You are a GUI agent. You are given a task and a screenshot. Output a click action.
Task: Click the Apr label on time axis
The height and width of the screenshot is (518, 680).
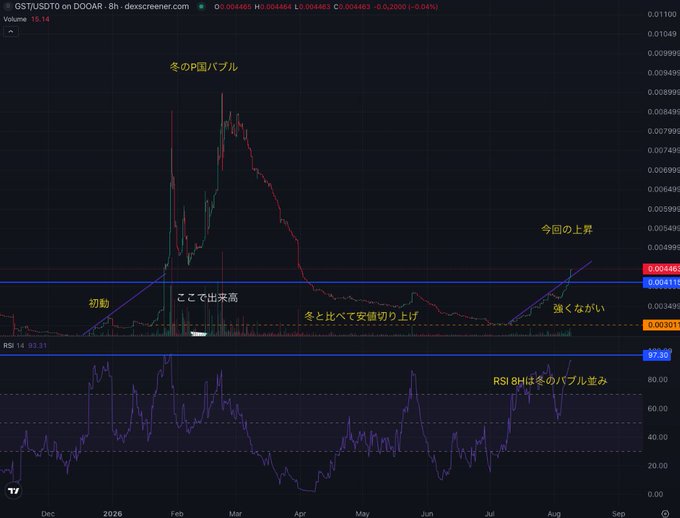click(300, 514)
